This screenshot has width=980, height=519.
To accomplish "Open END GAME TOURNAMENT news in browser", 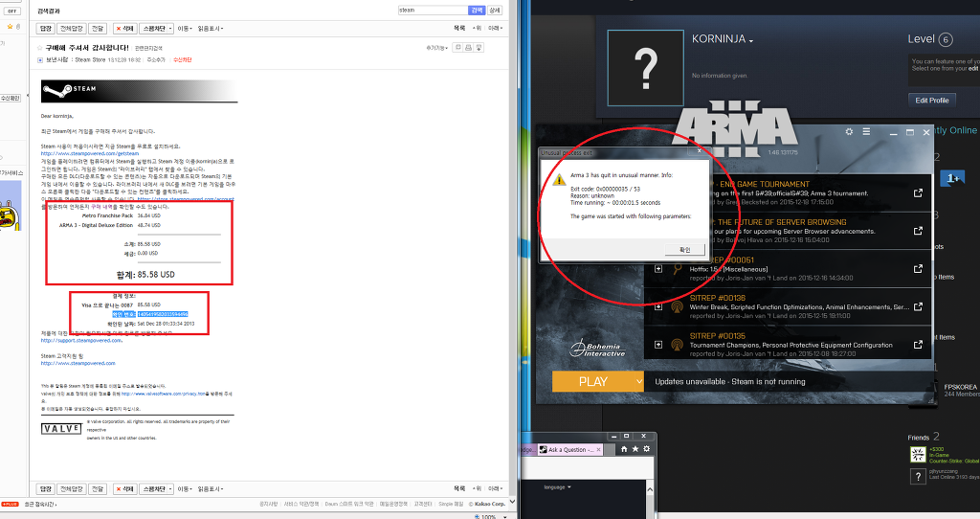I will click(x=918, y=193).
